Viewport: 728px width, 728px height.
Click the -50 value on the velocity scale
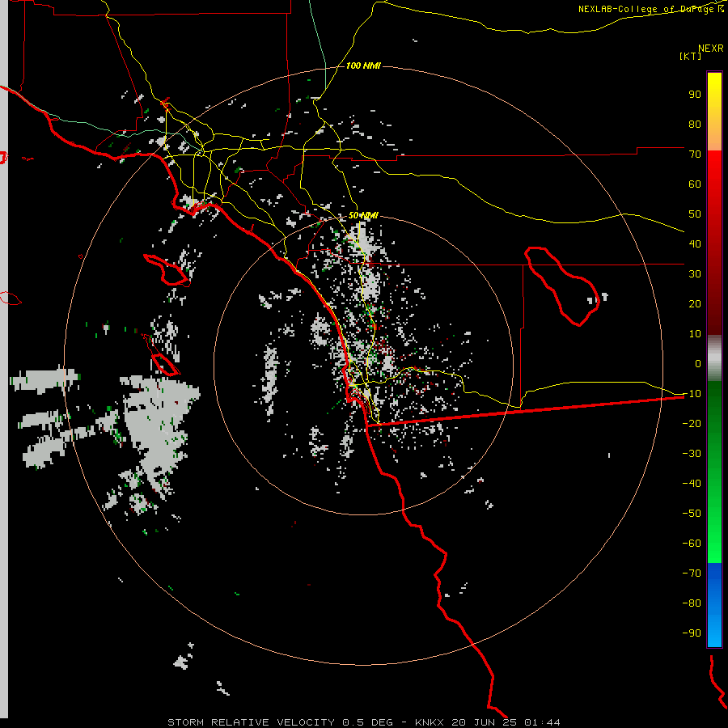point(692,514)
